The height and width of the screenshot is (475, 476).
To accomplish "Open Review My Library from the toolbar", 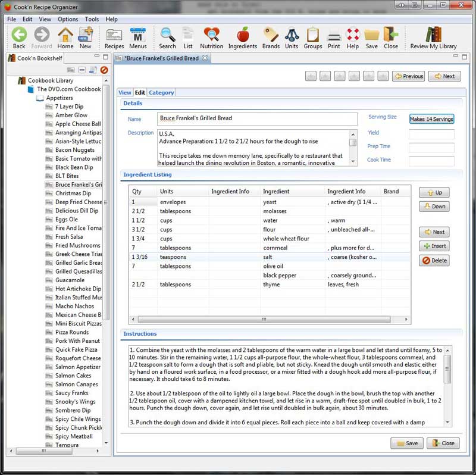I will click(x=433, y=38).
